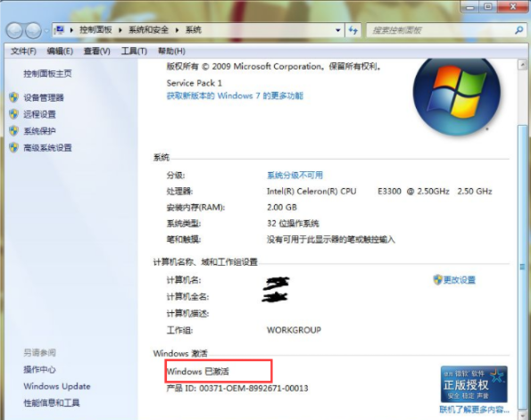Screen dimensions: 531x420
Task: Click the Back navigation arrow button
Action: [14, 31]
